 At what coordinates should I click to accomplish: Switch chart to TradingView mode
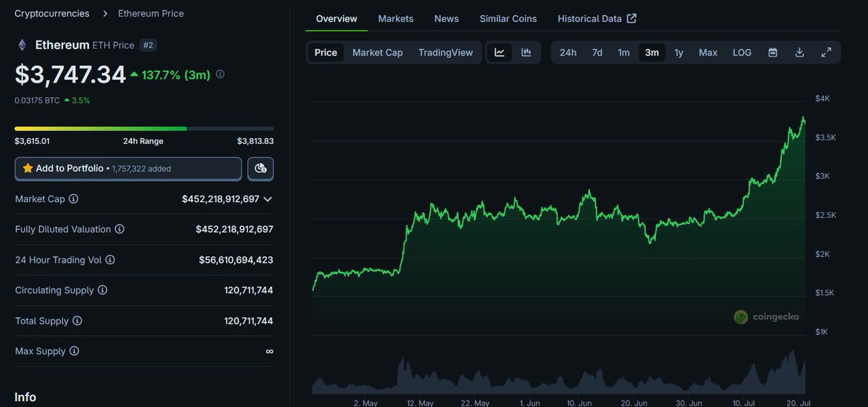446,52
